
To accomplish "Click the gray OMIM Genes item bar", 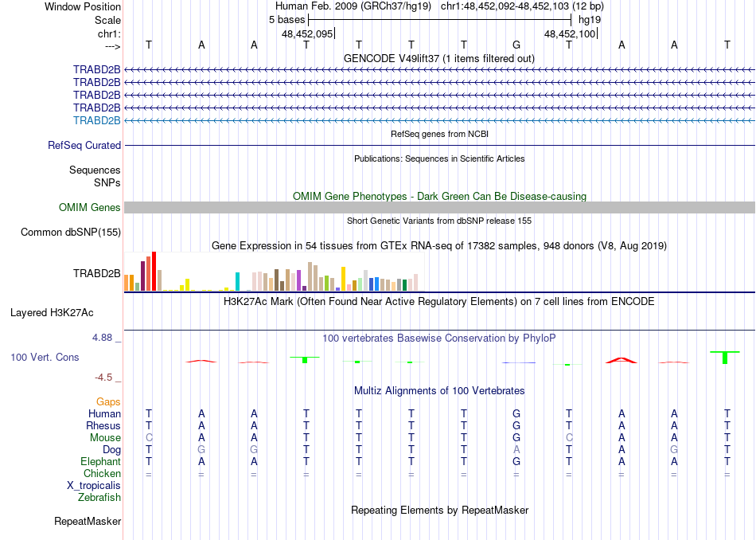I will 439,208.
